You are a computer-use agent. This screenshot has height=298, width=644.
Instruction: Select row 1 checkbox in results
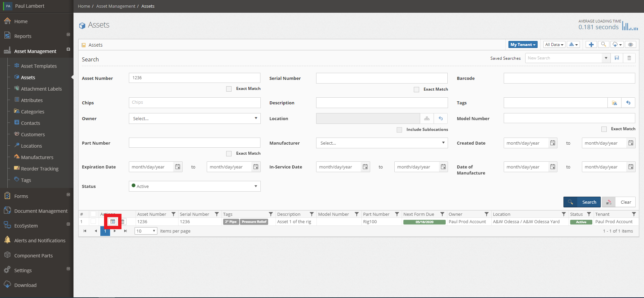(93, 221)
